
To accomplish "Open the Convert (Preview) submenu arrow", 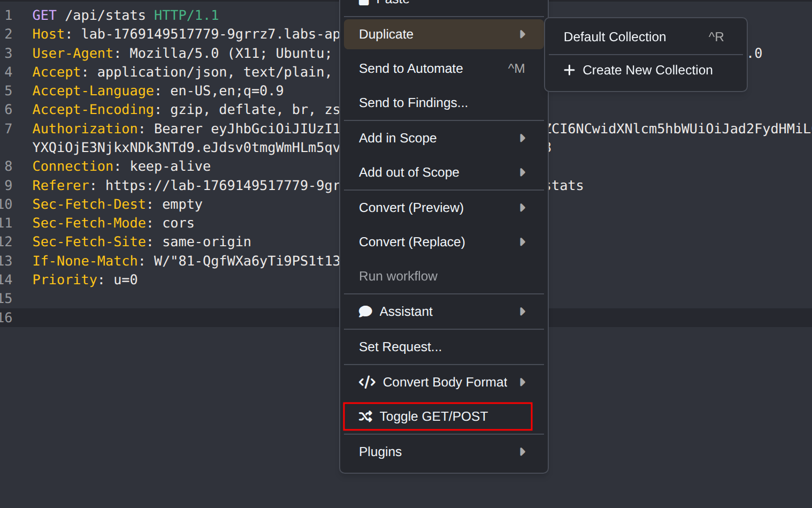I will click(x=523, y=208).
